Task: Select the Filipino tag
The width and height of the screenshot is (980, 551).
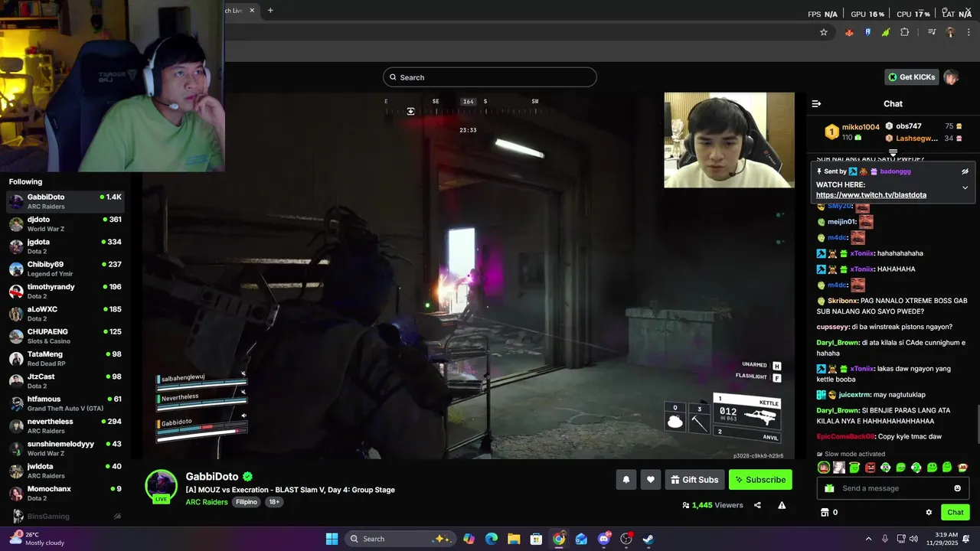Action: coord(247,502)
